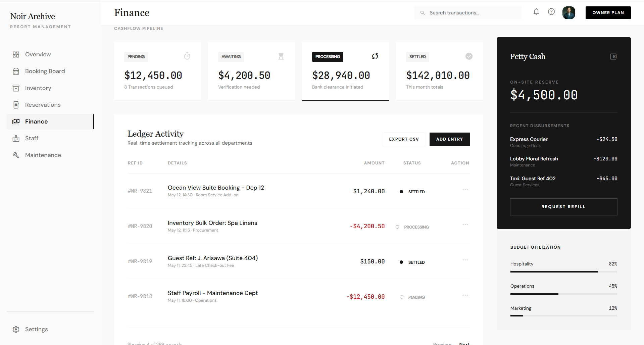644x345 pixels.
Task: Click the Petty Cash wallet icon
Action: click(x=613, y=57)
